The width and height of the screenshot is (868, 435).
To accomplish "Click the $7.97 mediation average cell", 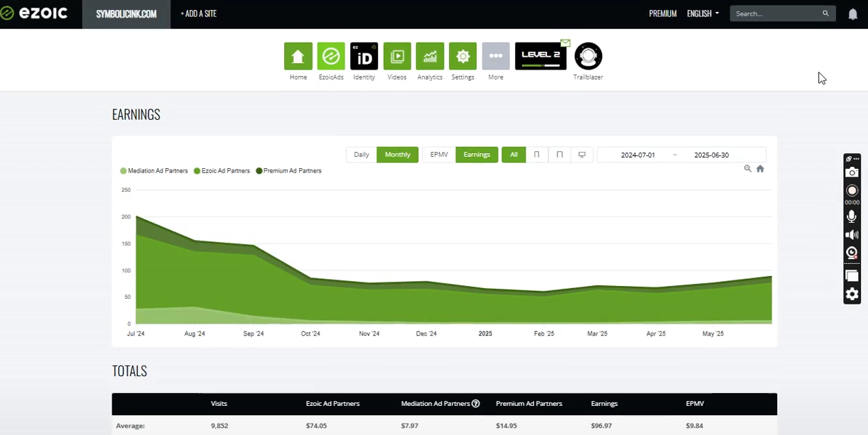I will (411, 426).
